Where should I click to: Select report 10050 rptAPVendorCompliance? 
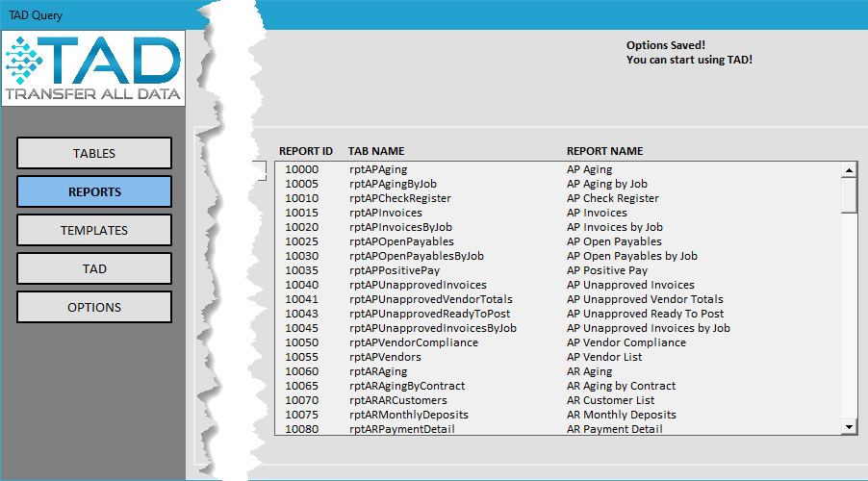(x=557, y=342)
